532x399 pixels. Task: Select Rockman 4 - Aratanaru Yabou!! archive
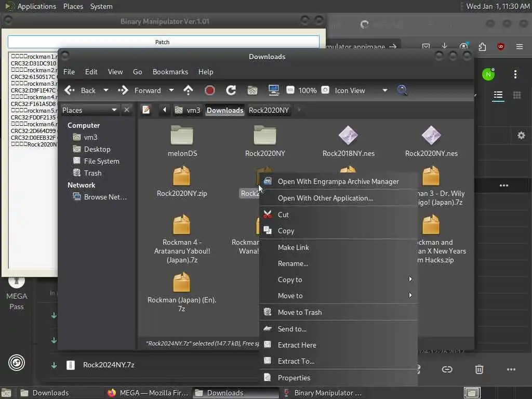[x=182, y=239]
